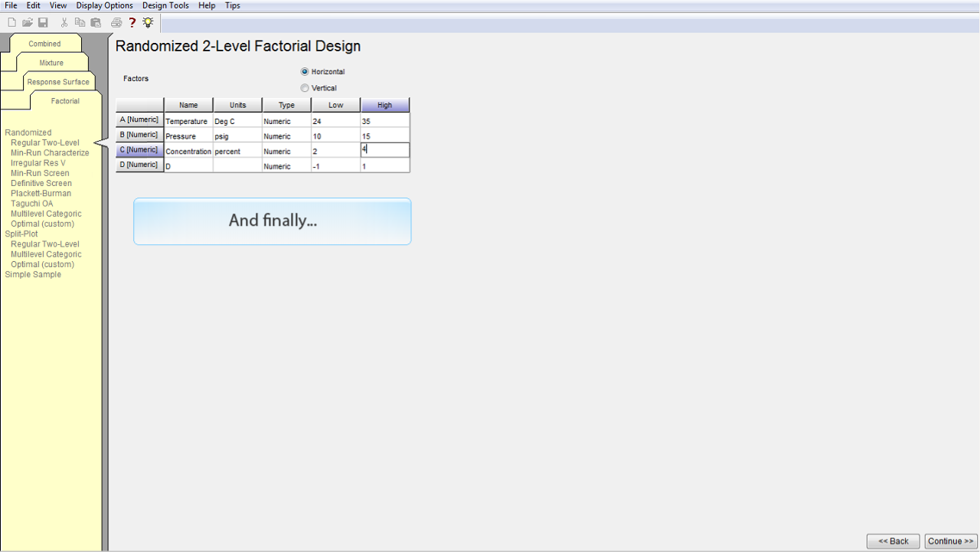Click the B [Numeric] row header

coord(139,135)
